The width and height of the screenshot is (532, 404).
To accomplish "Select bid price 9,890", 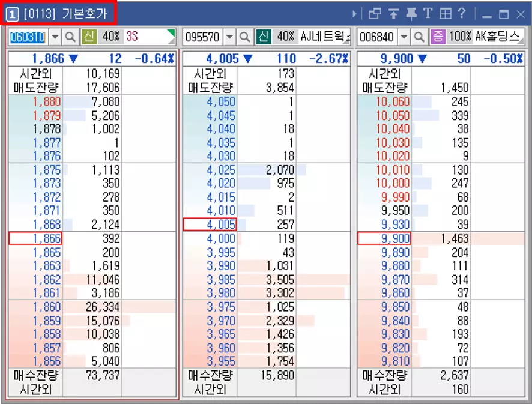I will pyautogui.click(x=395, y=252).
